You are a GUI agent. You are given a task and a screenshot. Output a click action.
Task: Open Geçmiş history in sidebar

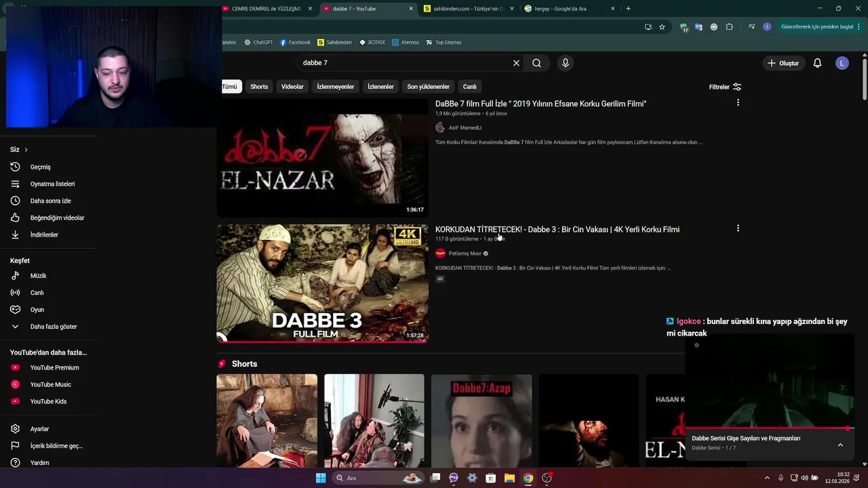click(x=41, y=167)
